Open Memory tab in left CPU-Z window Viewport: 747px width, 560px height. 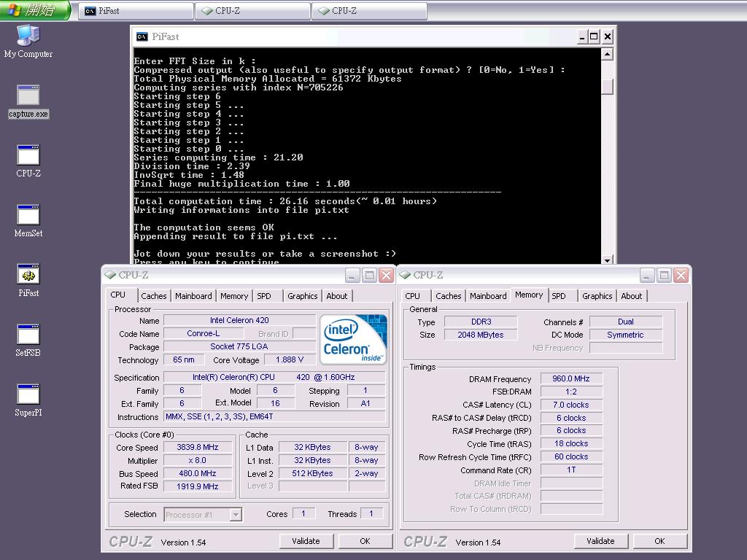pos(234,296)
